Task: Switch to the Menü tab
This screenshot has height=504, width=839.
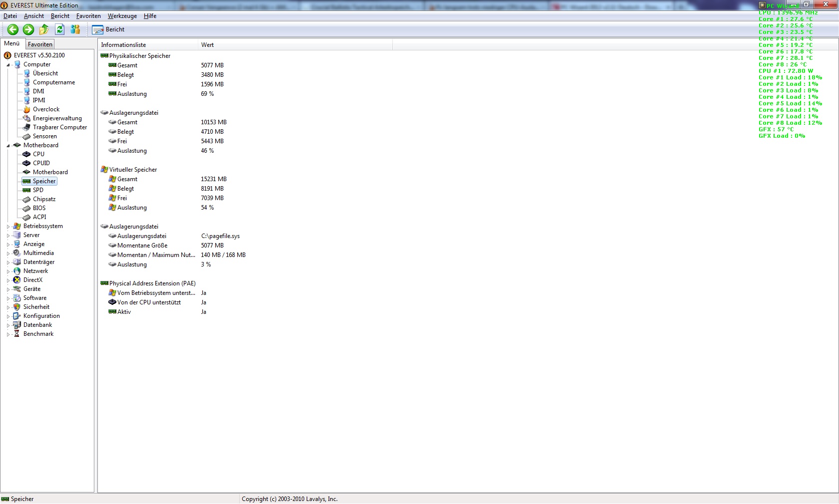Action: (x=12, y=44)
